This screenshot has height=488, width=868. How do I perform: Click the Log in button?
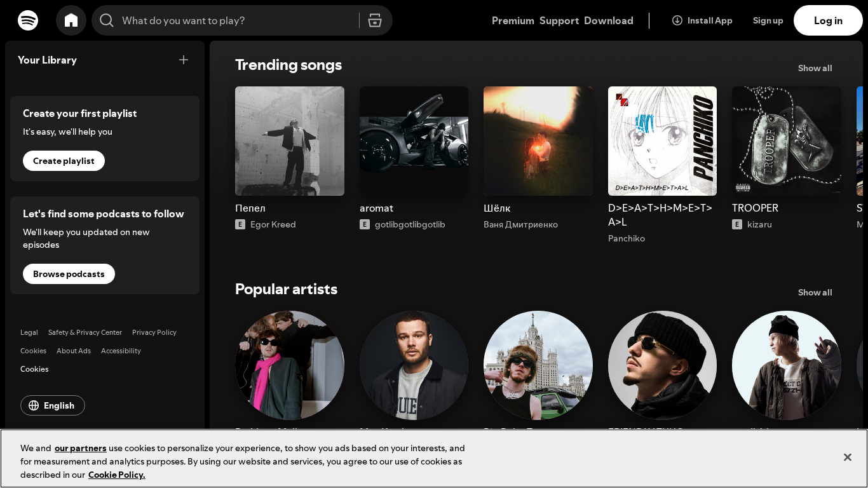click(828, 20)
